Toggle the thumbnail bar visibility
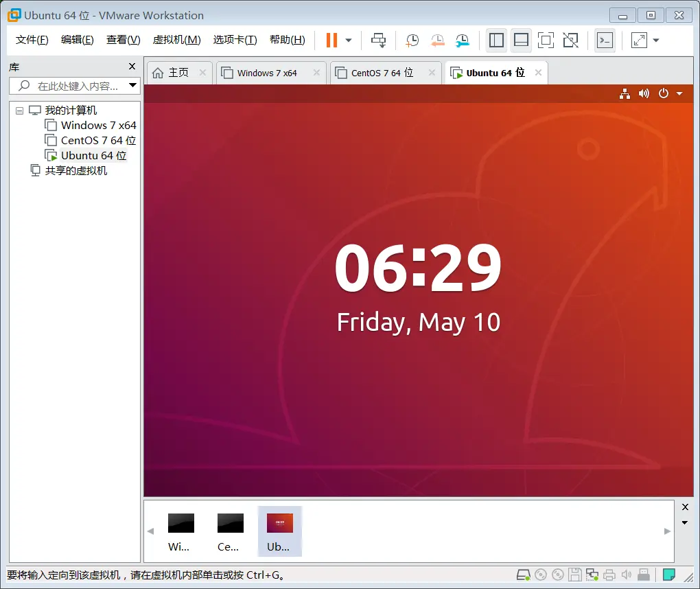Image resolution: width=700 pixels, height=589 pixels. pos(521,40)
